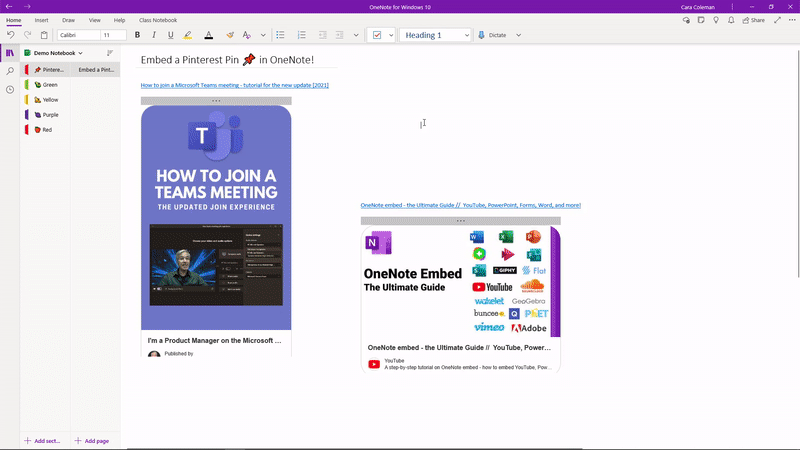
Task: Click the Undo icon
Action: pyautogui.click(x=11, y=35)
